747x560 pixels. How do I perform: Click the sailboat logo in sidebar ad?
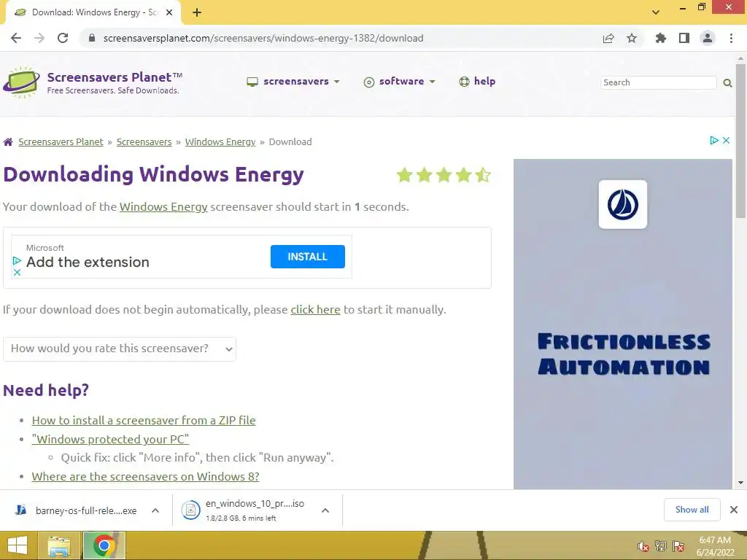click(x=623, y=205)
